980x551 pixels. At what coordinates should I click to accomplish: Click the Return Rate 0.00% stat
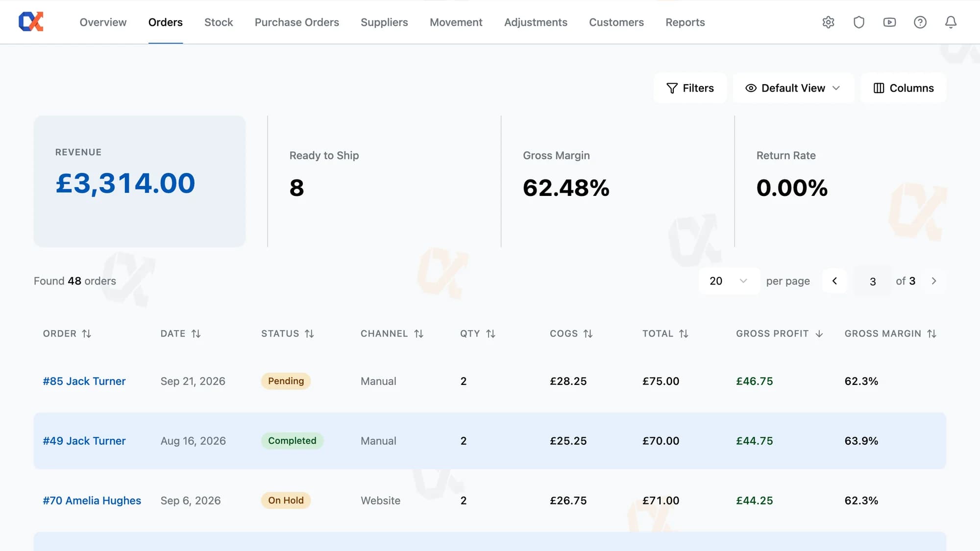(x=792, y=188)
